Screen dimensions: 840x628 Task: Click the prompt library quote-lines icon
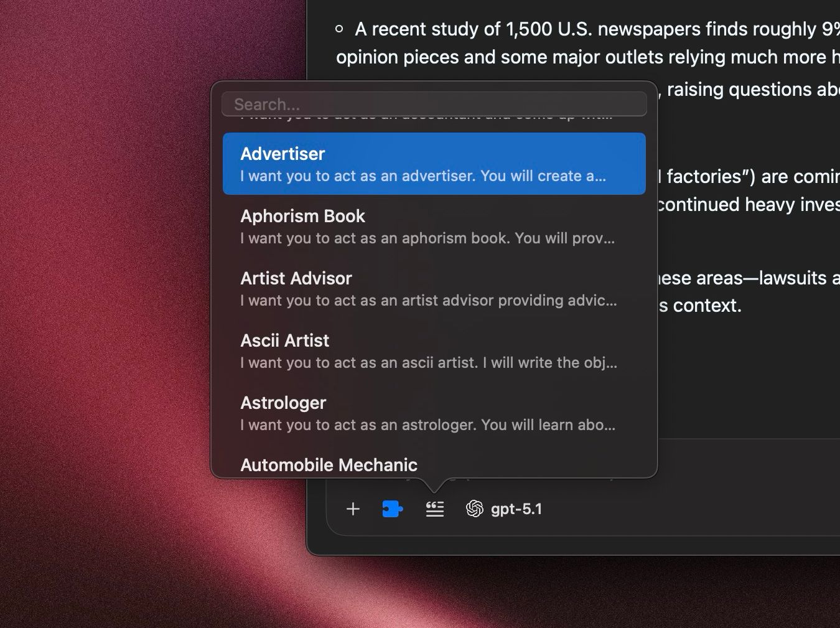click(435, 509)
